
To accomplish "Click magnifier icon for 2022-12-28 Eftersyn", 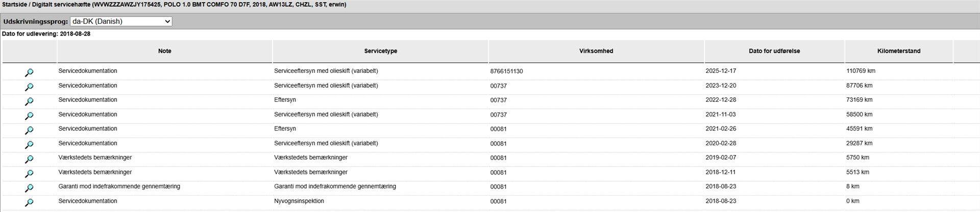I will [x=29, y=101].
